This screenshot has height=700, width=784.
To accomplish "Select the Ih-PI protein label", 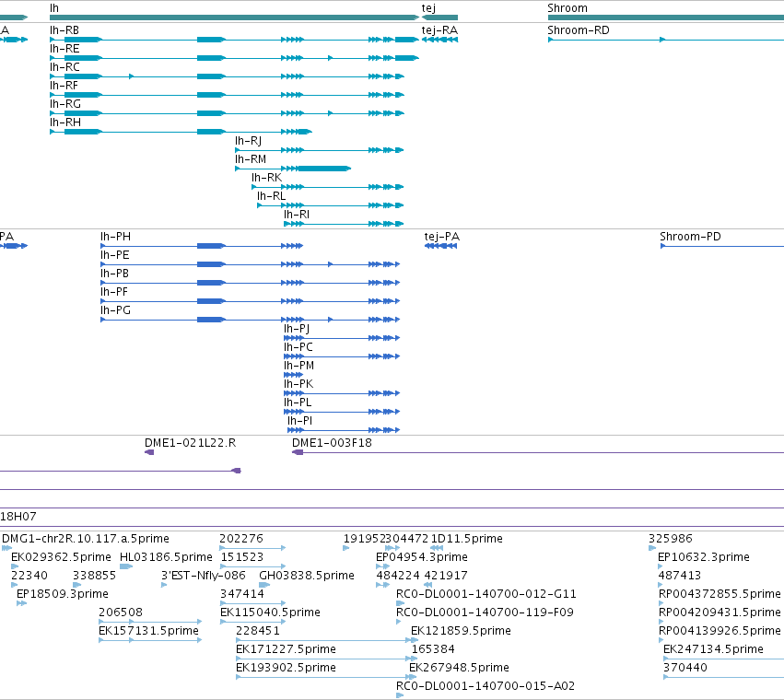I will [x=299, y=421].
